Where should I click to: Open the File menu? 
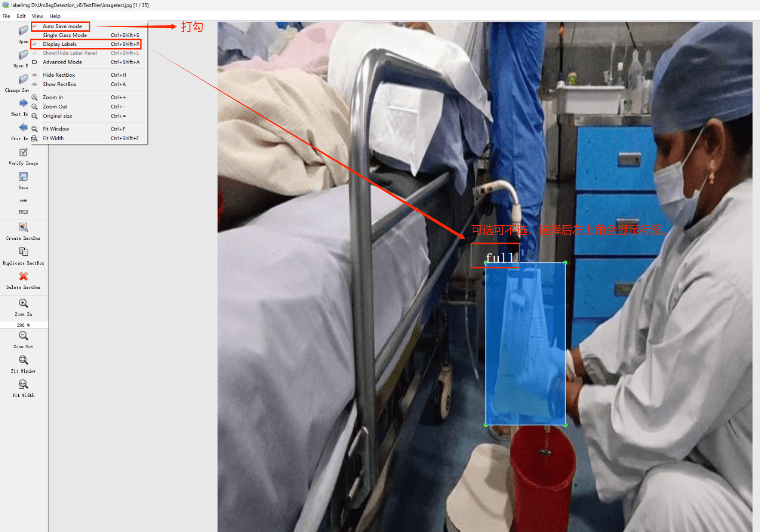point(6,16)
